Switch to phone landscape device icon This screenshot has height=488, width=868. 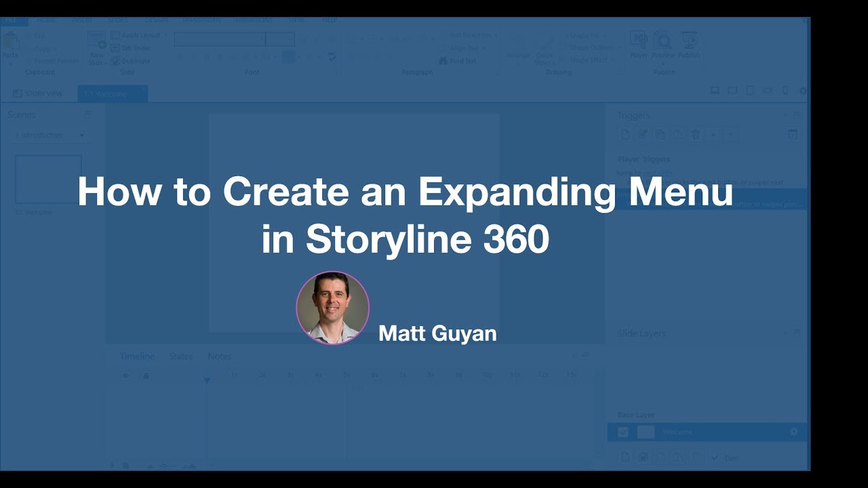[x=768, y=90]
